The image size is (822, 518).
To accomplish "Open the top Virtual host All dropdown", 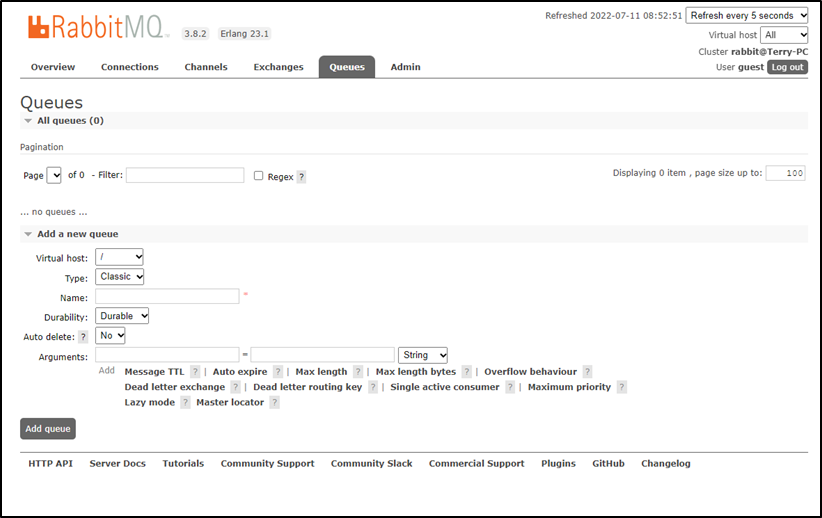I will [784, 35].
